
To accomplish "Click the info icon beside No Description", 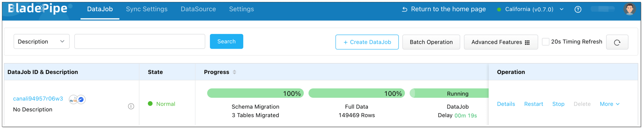I will [x=131, y=106].
